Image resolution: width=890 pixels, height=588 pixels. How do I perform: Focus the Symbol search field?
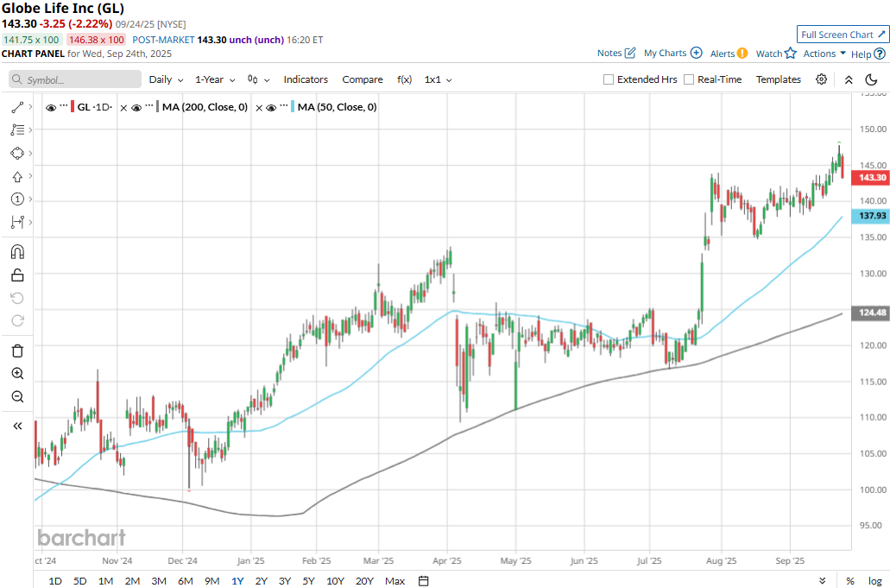(75, 79)
